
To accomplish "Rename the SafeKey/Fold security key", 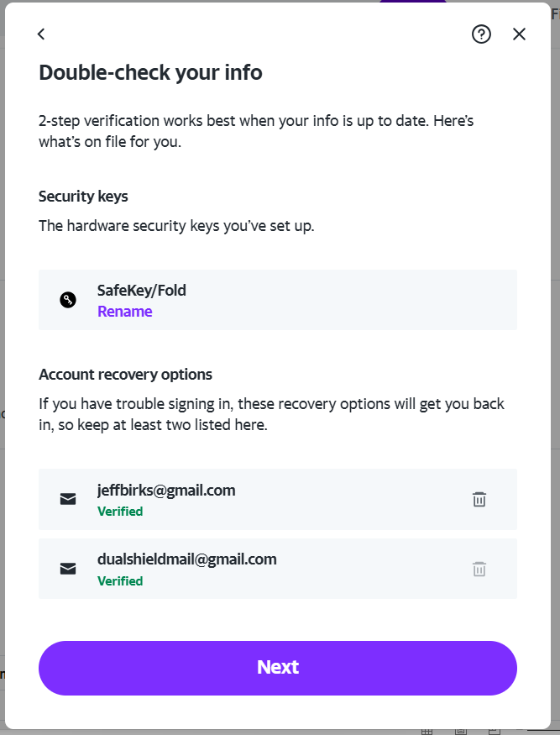I will pos(124,312).
